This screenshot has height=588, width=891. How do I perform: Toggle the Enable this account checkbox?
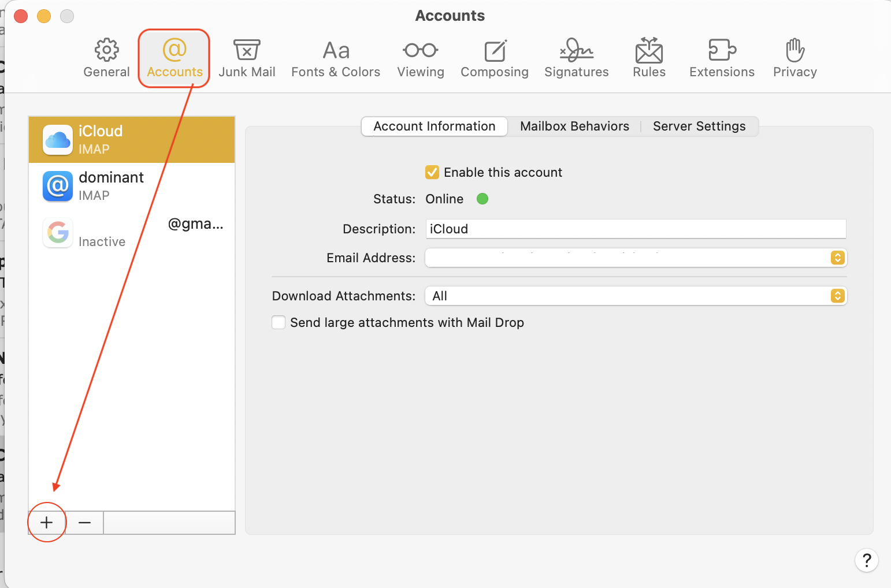tap(432, 172)
